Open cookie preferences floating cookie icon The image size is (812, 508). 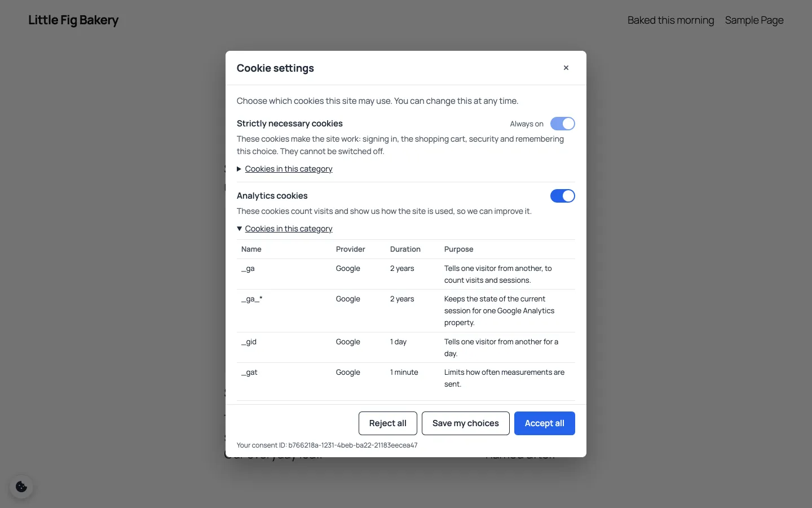(21, 487)
